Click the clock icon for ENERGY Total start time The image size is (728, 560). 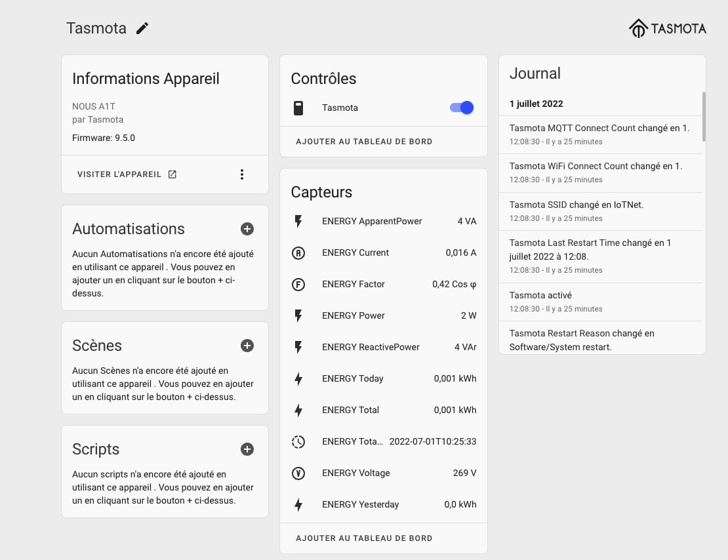tap(298, 441)
